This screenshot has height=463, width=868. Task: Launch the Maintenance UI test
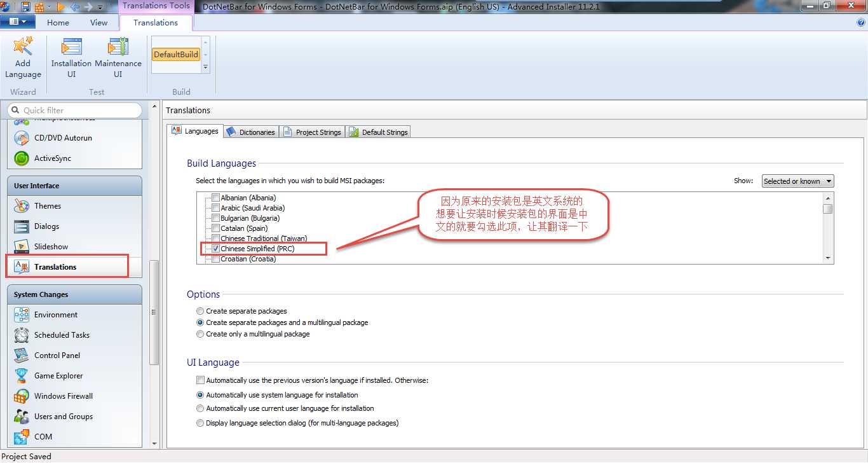pos(118,57)
